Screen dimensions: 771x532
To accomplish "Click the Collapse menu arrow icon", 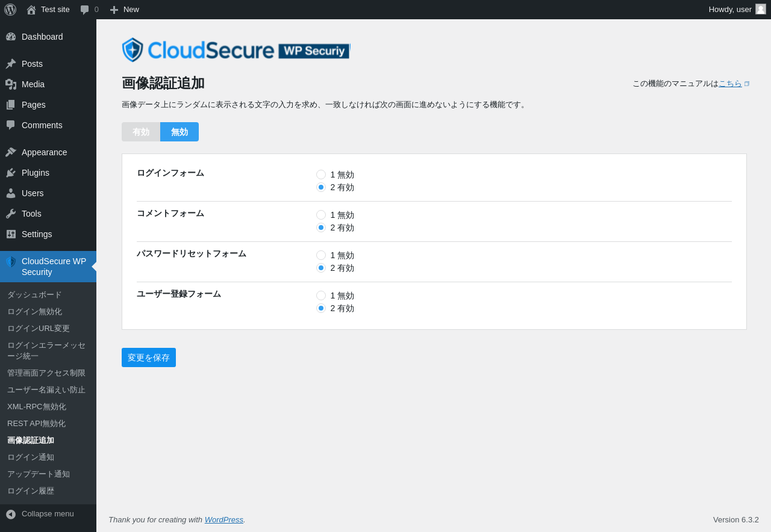I will 11,515.
